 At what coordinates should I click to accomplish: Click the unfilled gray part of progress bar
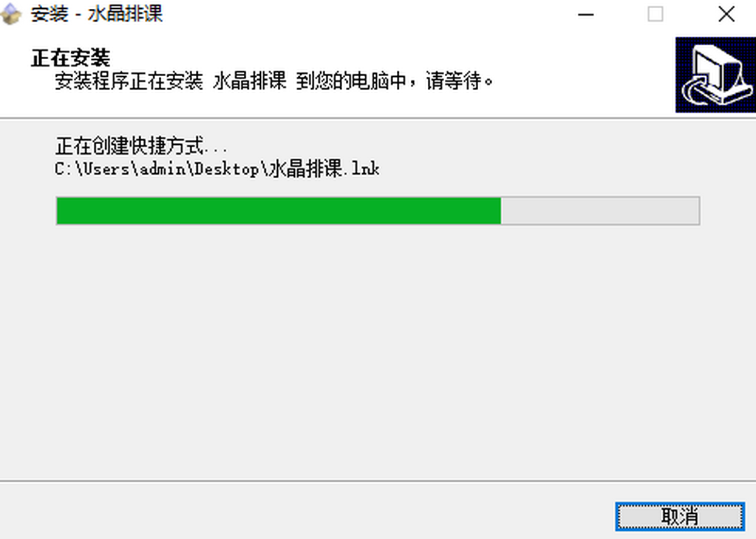coord(600,211)
